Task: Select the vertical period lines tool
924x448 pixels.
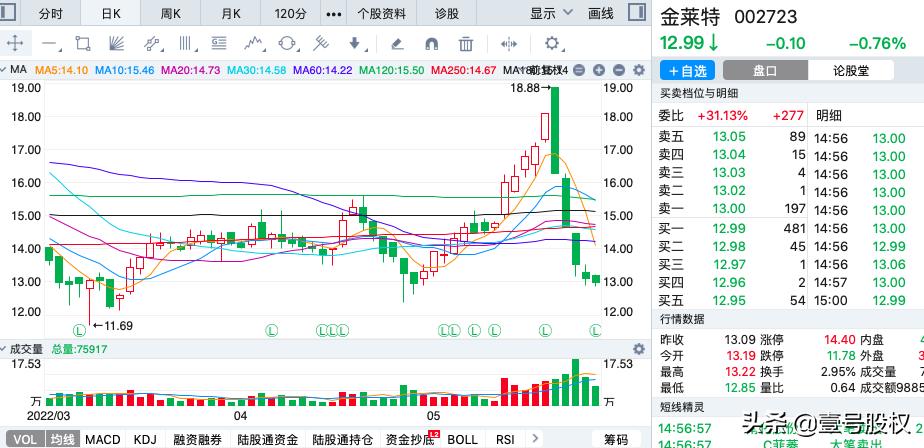Action: [x=186, y=44]
